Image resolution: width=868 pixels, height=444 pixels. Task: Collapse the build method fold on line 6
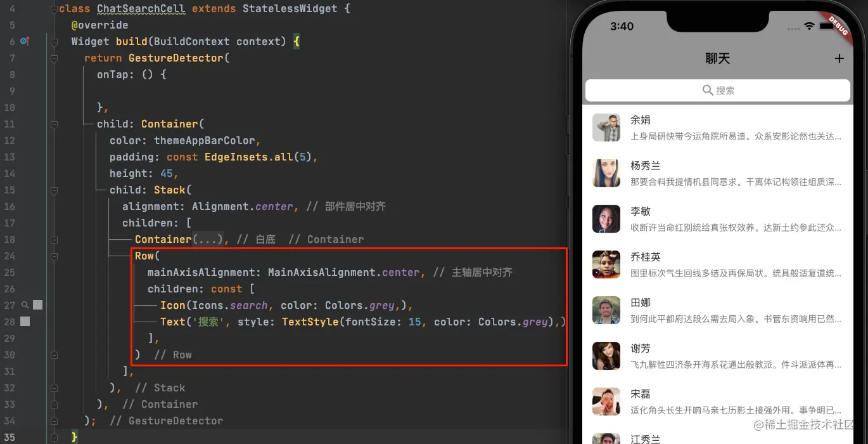click(54, 41)
